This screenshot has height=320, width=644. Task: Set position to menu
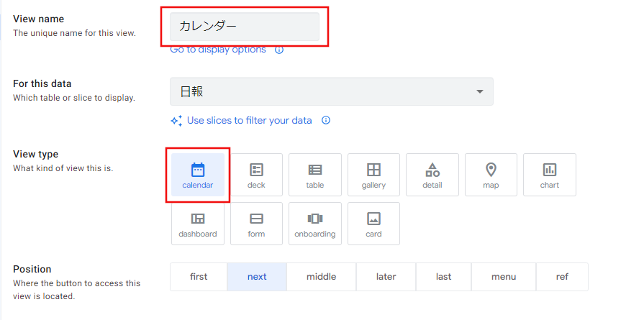(x=504, y=277)
